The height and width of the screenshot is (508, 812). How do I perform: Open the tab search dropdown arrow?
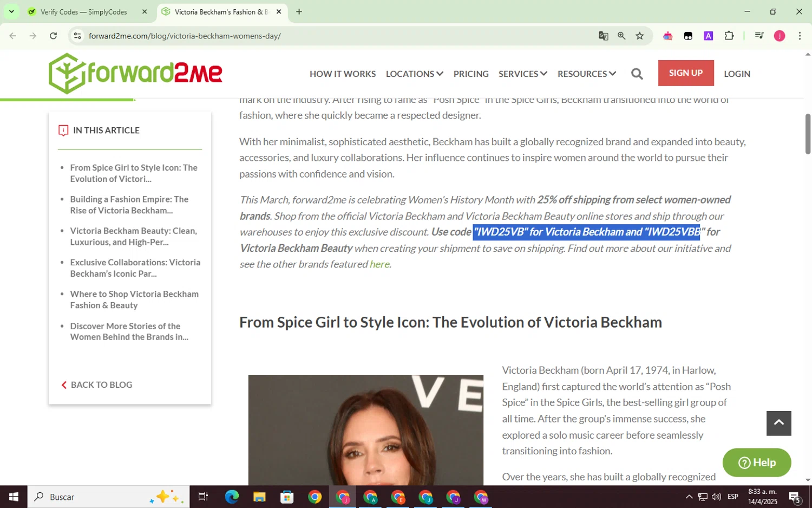(x=11, y=11)
